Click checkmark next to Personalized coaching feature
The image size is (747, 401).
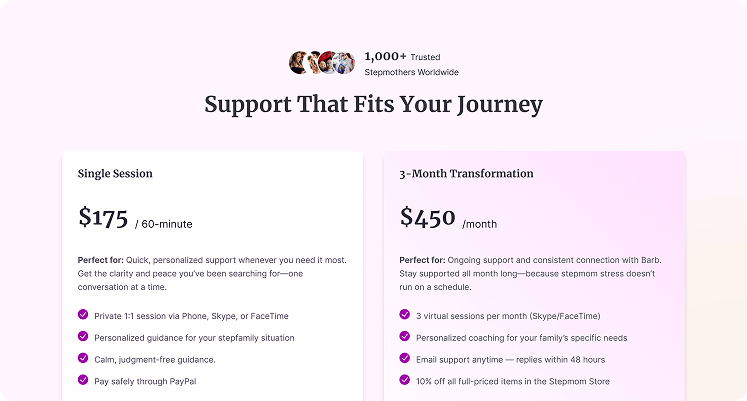click(x=405, y=336)
